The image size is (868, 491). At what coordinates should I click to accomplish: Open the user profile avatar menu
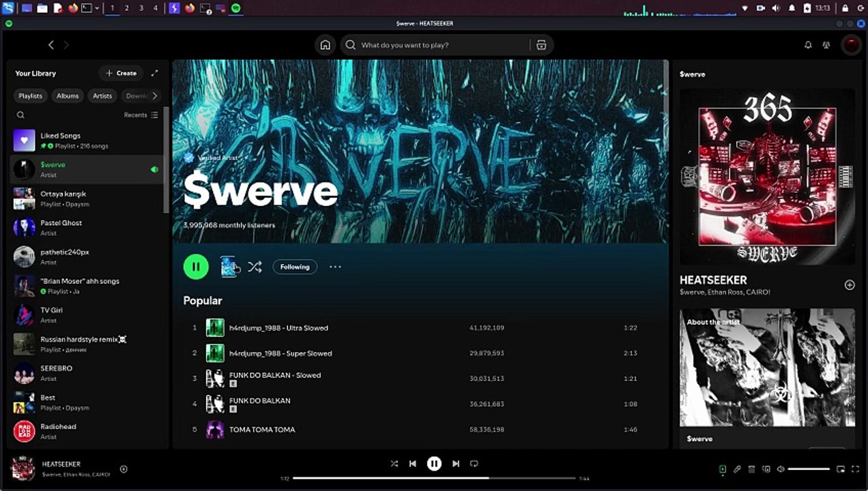click(x=851, y=45)
